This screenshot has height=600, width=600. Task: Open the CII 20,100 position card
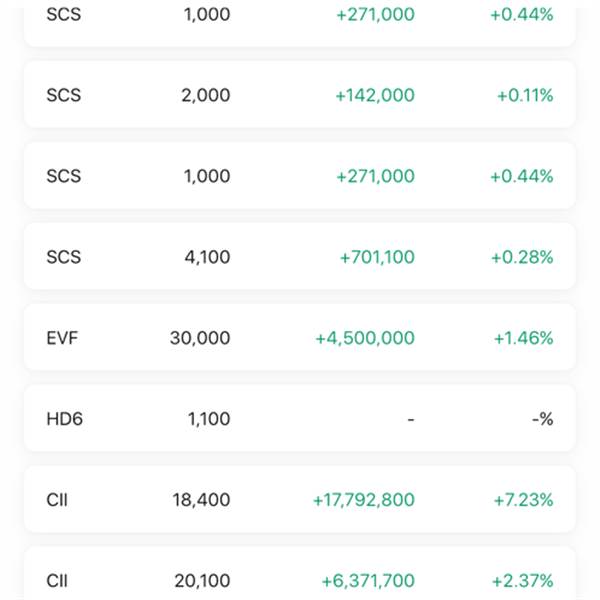click(x=300, y=573)
